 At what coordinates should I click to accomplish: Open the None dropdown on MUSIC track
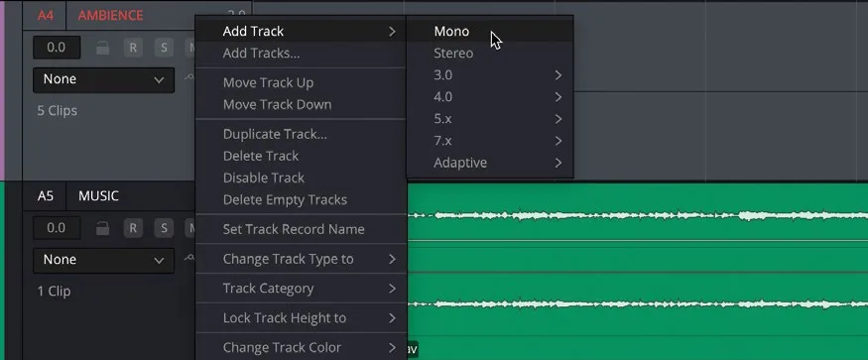point(103,260)
